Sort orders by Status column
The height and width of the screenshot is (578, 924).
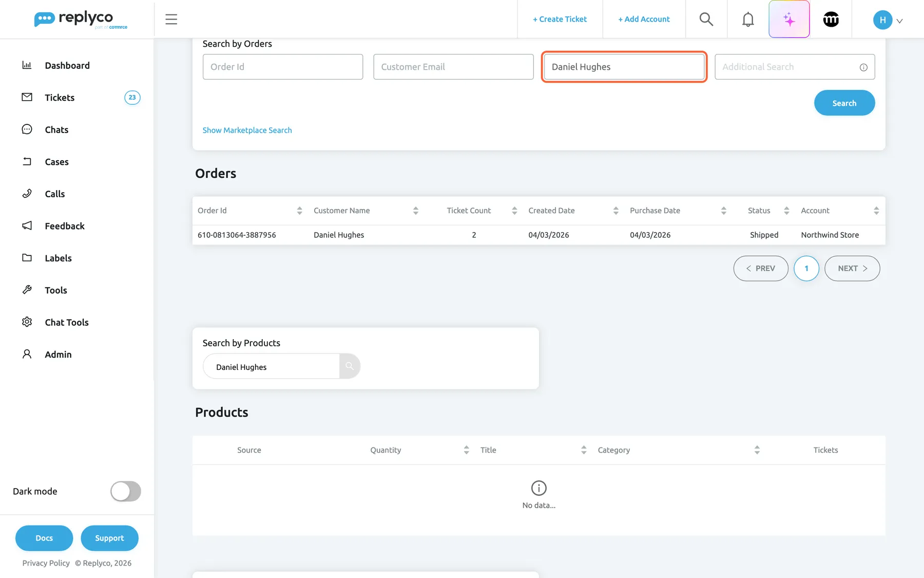786,211
